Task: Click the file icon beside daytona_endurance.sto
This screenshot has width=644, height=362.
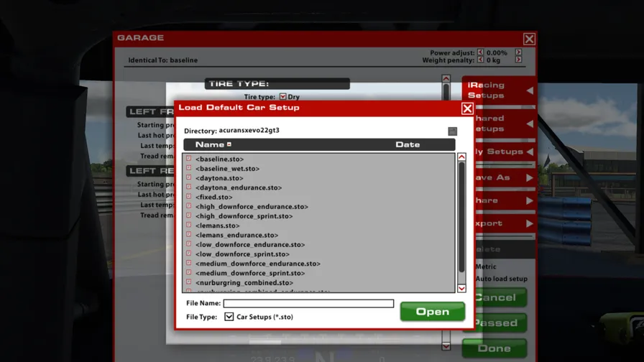Action: pos(188,187)
